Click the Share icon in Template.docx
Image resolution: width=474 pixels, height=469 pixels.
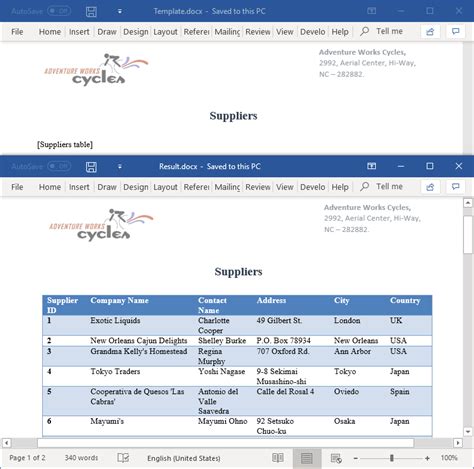point(430,32)
